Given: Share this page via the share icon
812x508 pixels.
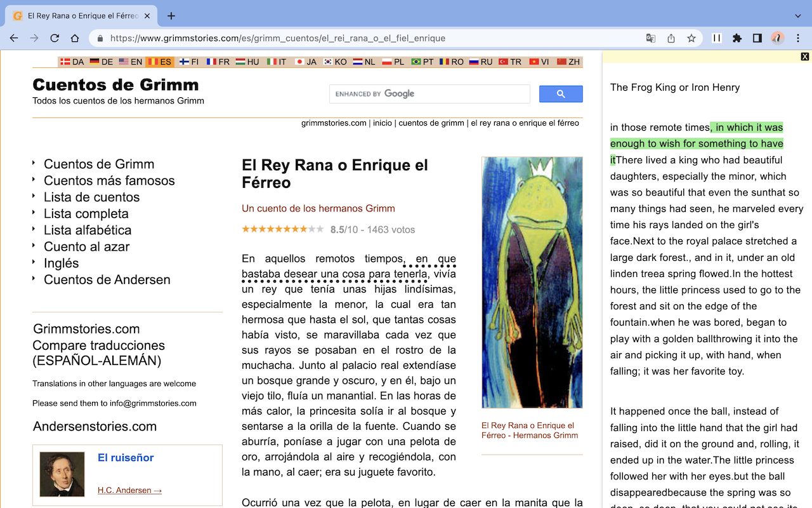Looking at the screenshot, I should pos(671,38).
